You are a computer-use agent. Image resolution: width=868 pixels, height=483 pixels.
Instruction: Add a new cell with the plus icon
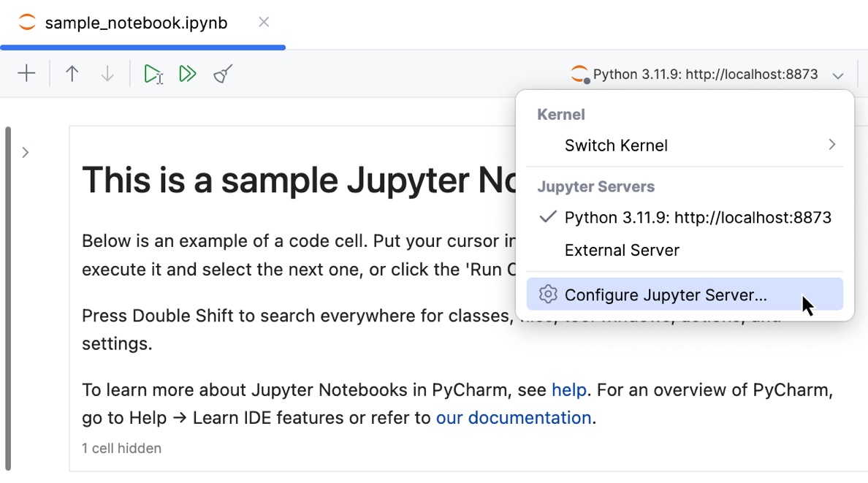click(x=26, y=73)
